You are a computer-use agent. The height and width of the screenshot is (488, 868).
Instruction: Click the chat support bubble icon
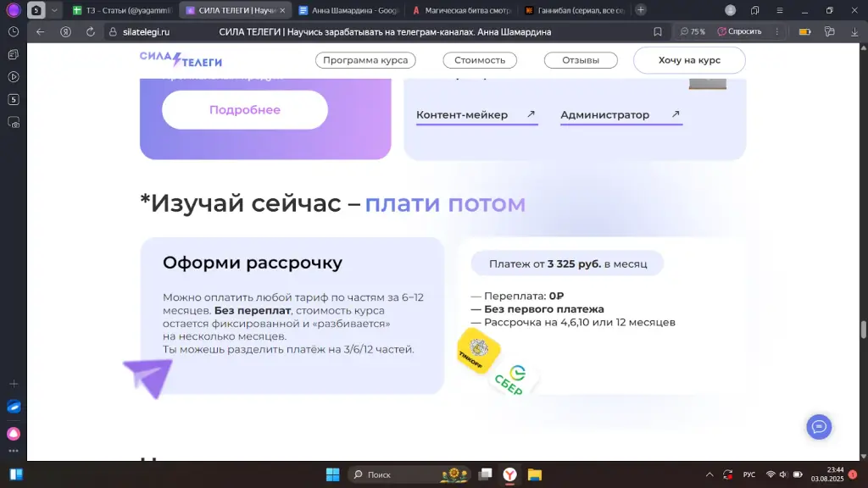[x=819, y=427]
